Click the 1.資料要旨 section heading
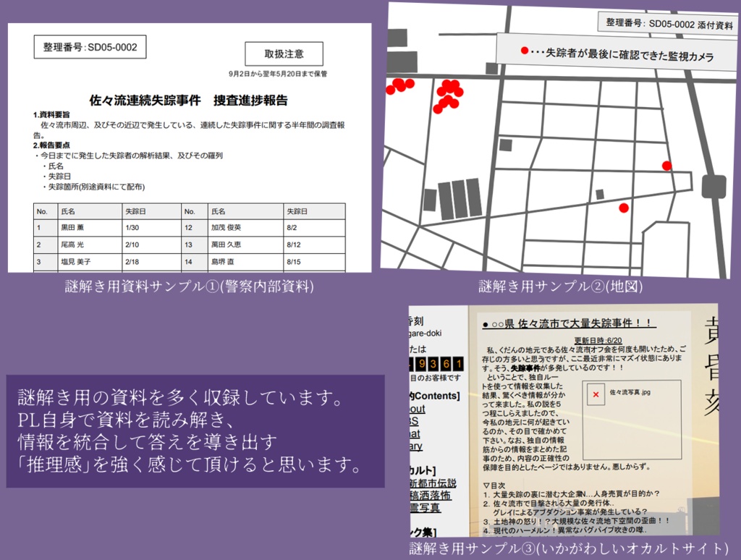Screen dimensions: 741x560 (51, 115)
